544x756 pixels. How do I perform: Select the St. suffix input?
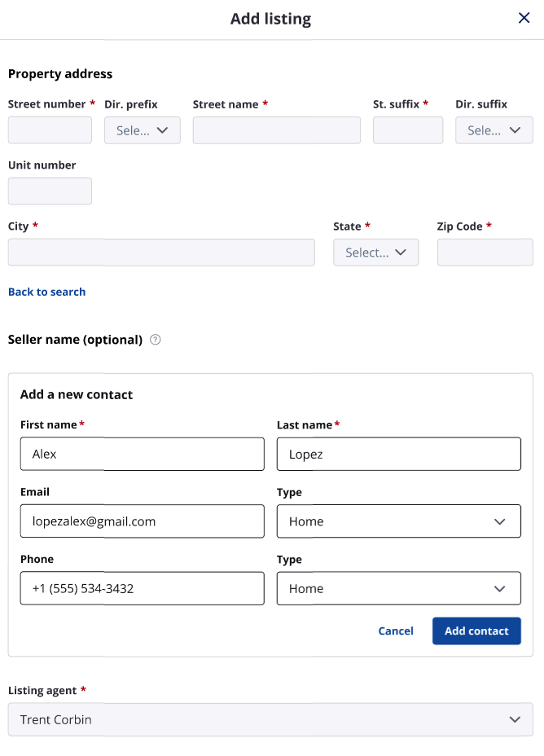point(408,130)
